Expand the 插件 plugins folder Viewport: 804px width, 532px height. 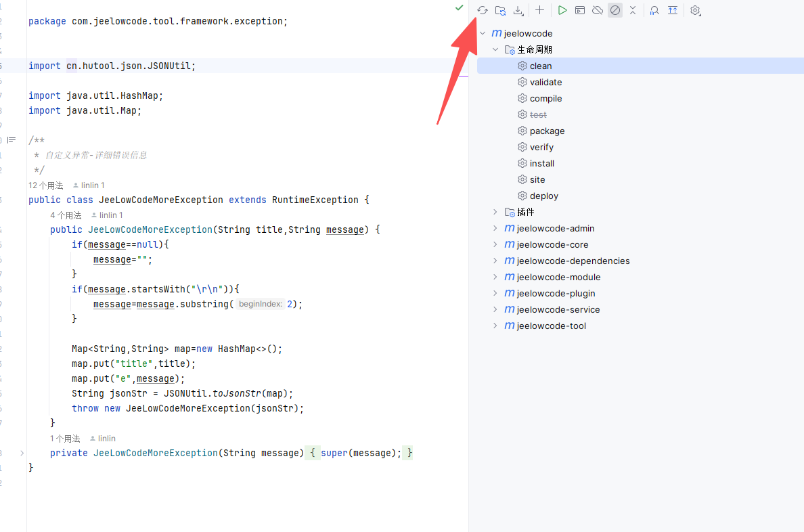(x=495, y=212)
